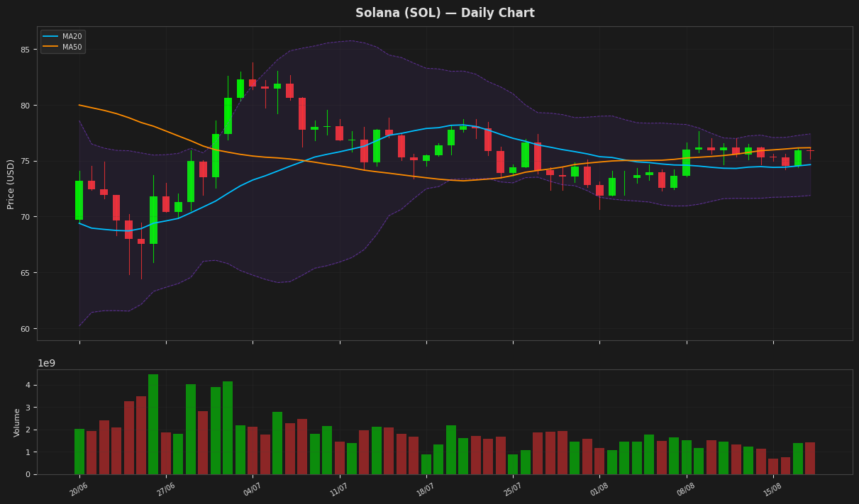Click the chart title Solana (SOL) — Daily Chart
This screenshot has width=859, height=504.
point(445,13)
